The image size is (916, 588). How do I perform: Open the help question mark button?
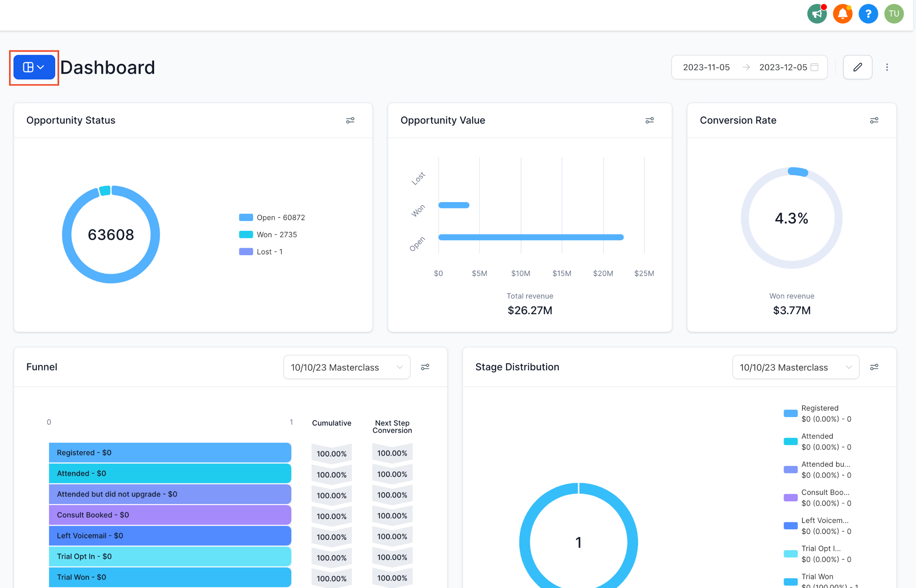[x=868, y=13]
